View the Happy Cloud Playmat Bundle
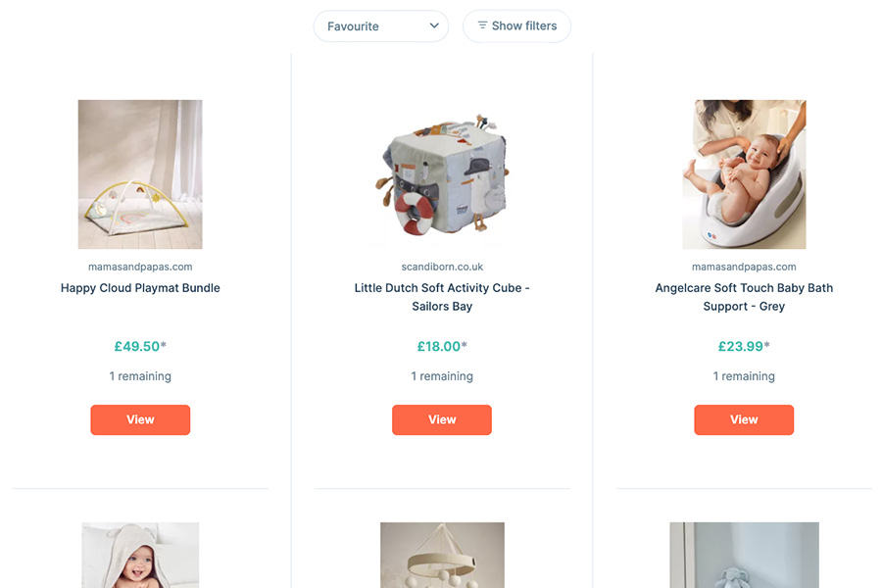Viewport: 882px width, 588px height. click(x=140, y=419)
